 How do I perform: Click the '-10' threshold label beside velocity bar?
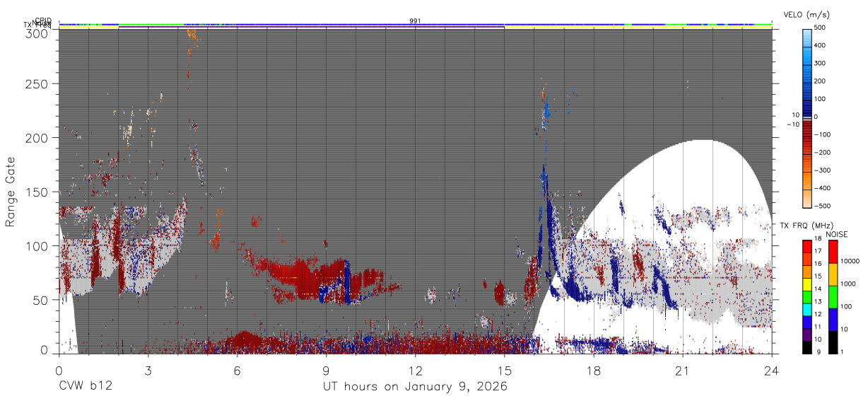tap(792, 124)
